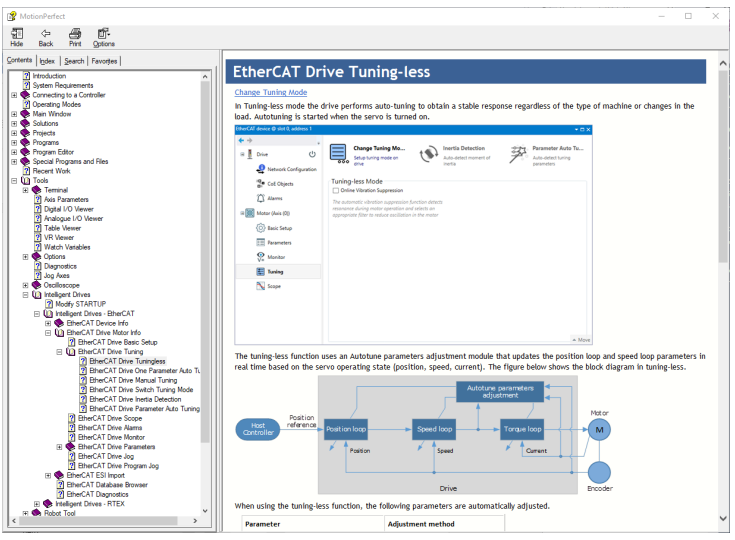This screenshot has width=735, height=540.
Task: Open EtherCAT Drive Basic Setup topic
Action: [x=118, y=342]
